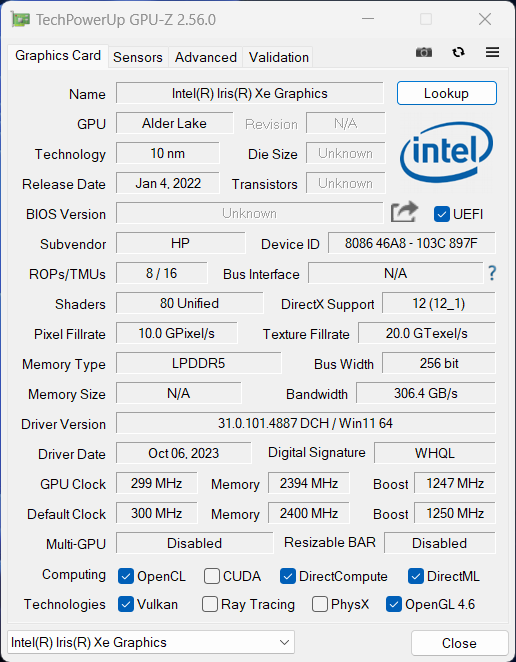Click the BIOS export share icon

coord(404,212)
